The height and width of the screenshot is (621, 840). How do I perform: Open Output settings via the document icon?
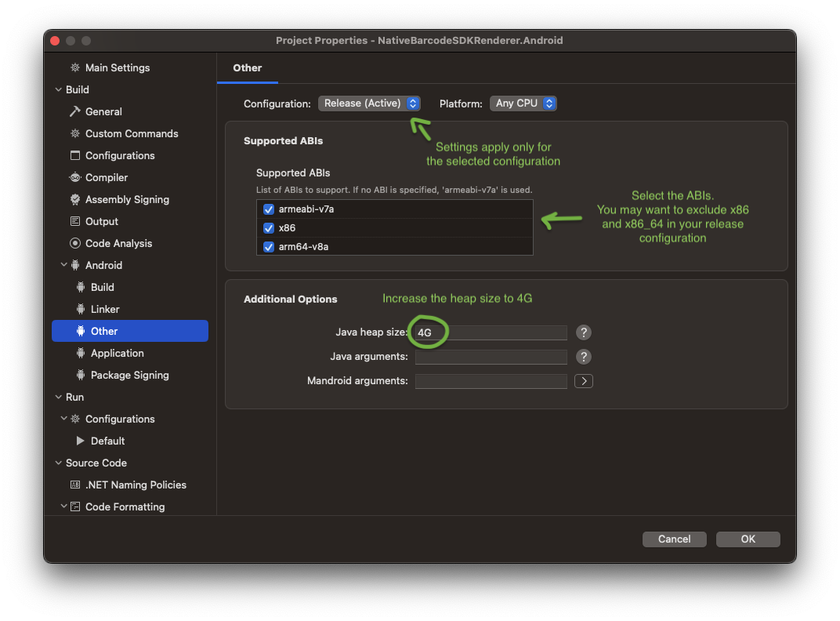[77, 221]
